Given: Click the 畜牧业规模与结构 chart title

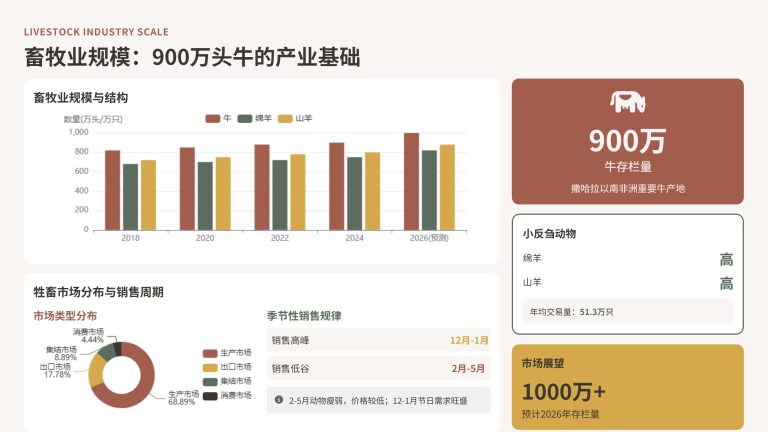Looking at the screenshot, I should tap(81, 98).
